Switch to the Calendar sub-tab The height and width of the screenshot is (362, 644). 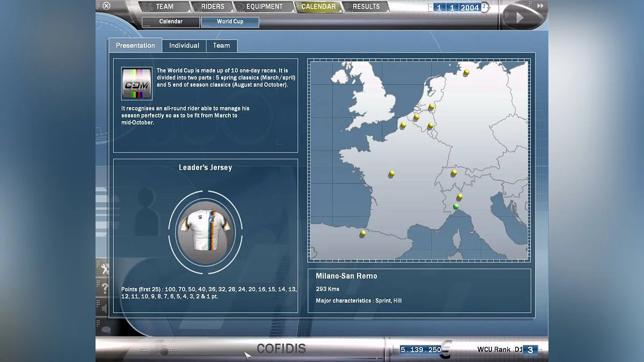tap(171, 22)
